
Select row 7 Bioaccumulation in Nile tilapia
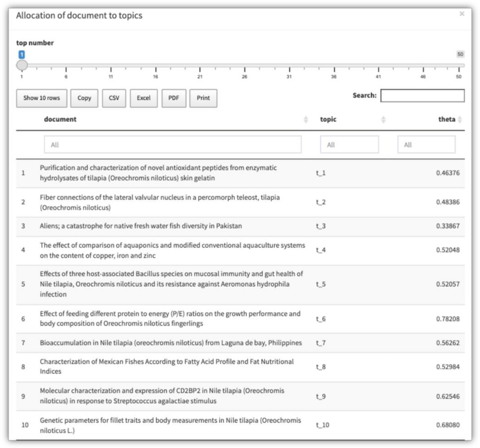(171, 343)
